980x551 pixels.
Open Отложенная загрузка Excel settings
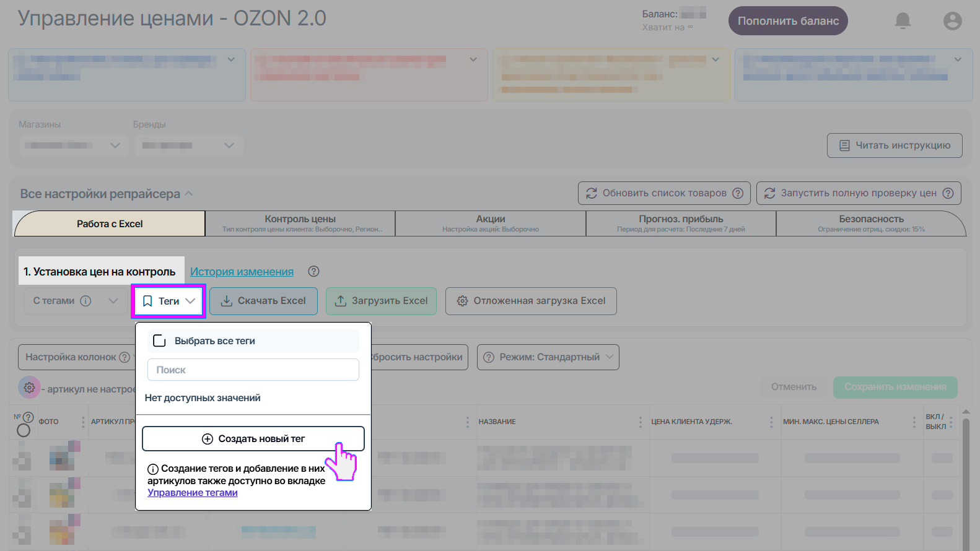tap(531, 301)
